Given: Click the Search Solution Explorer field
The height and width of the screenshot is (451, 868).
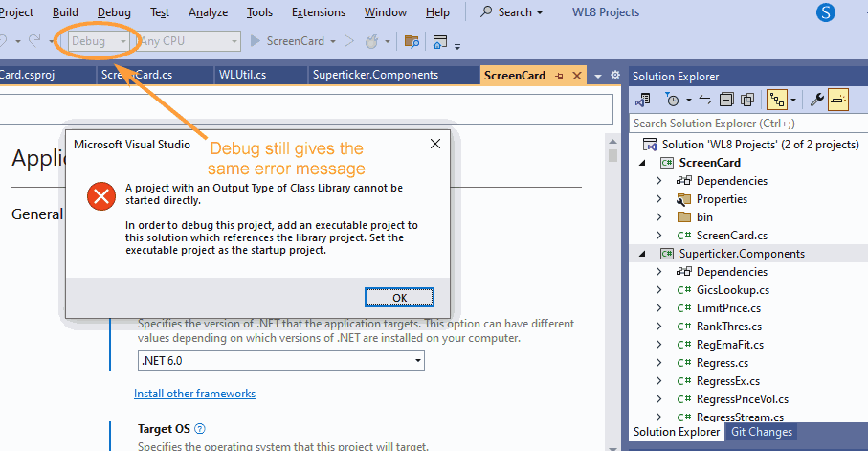Looking at the screenshot, I should [748, 124].
